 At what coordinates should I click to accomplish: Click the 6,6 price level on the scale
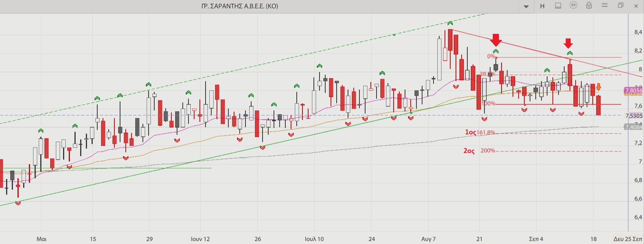[638, 199]
